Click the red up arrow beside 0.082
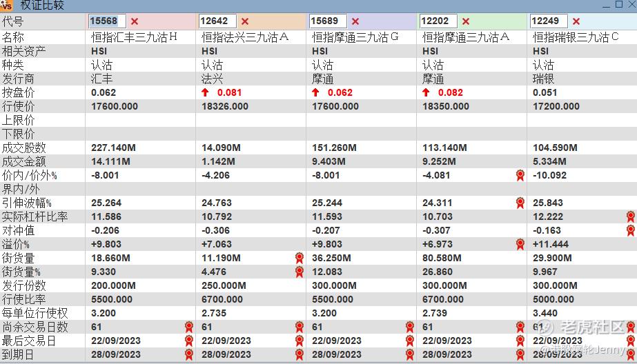Image resolution: width=637 pixels, height=364 pixels. (x=426, y=92)
